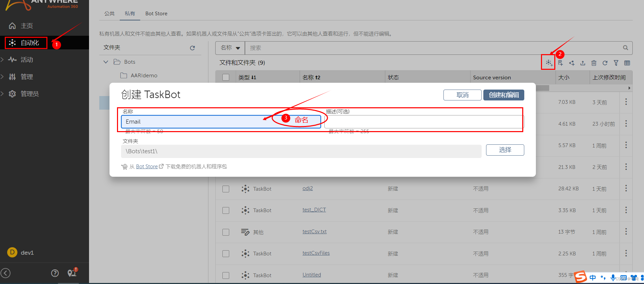Click the 名称 input containing Email
Screen dimensions: 644x284
point(221,122)
